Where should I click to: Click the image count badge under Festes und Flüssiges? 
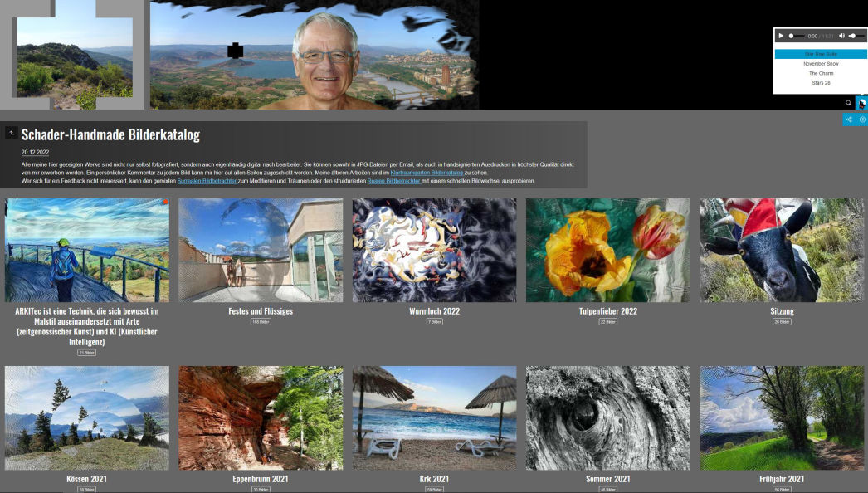click(x=261, y=322)
